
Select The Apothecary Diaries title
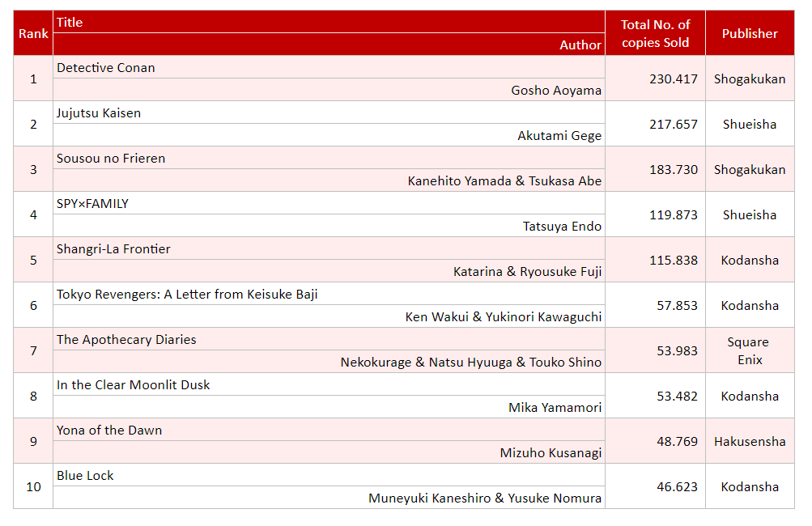pos(126,340)
